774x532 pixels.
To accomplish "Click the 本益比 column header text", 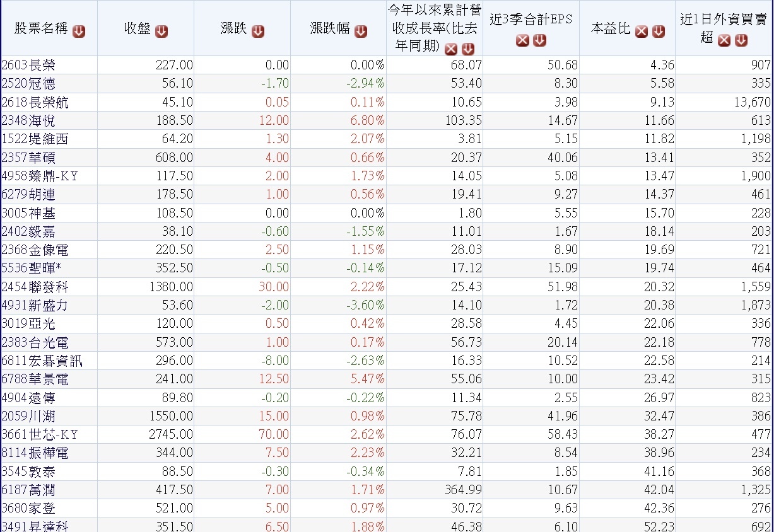I will click(611, 29).
